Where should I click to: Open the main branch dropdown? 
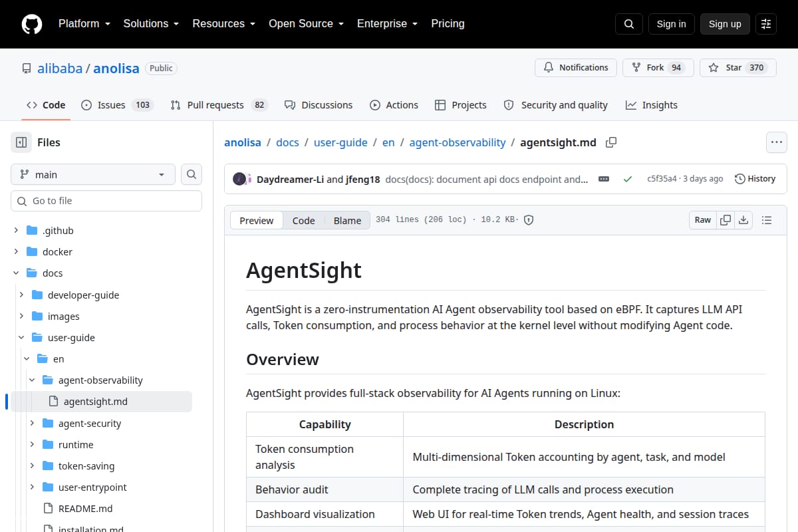tap(93, 174)
